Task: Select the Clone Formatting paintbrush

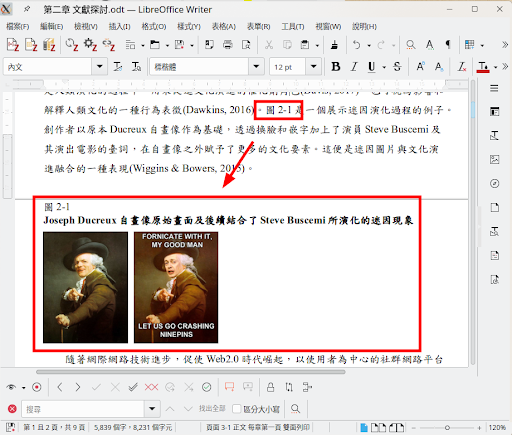Action: 334,45
